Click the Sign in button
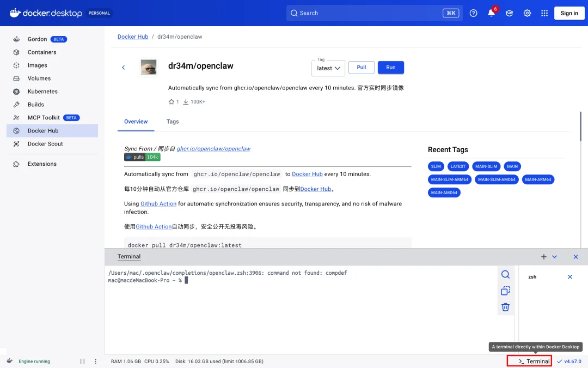588x368 pixels. point(569,13)
